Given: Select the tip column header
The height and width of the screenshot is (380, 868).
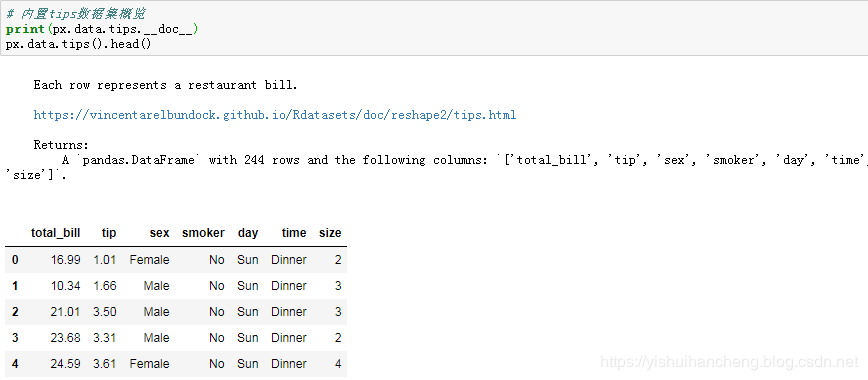Looking at the screenshot, I should click(x=109, y=233).
